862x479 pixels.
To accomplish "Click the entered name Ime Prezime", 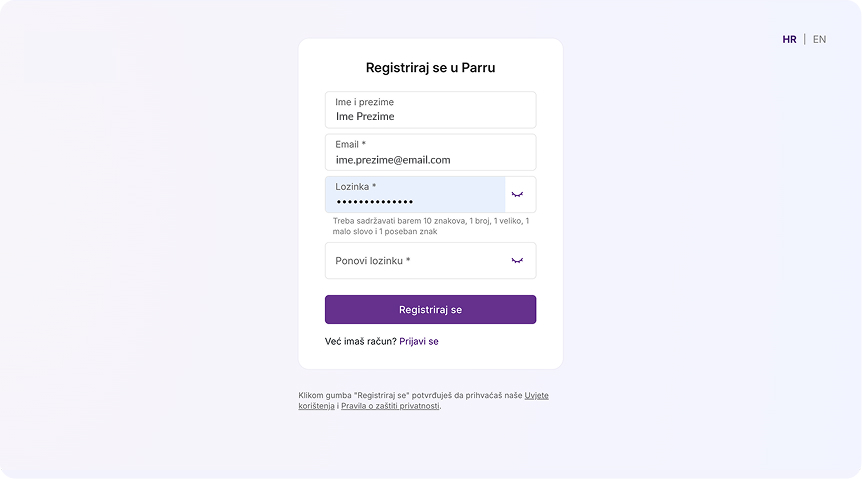I will click(365, 117).
